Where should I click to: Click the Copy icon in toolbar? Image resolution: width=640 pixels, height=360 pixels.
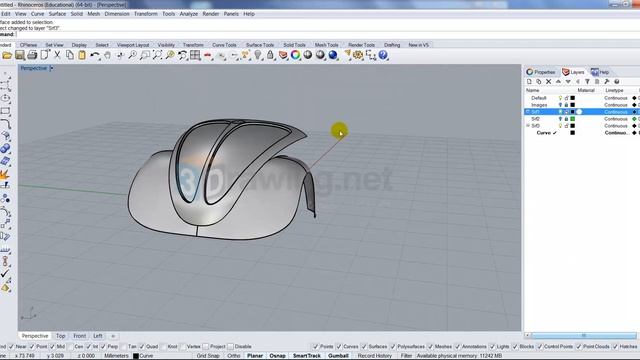tap(70, 55)
